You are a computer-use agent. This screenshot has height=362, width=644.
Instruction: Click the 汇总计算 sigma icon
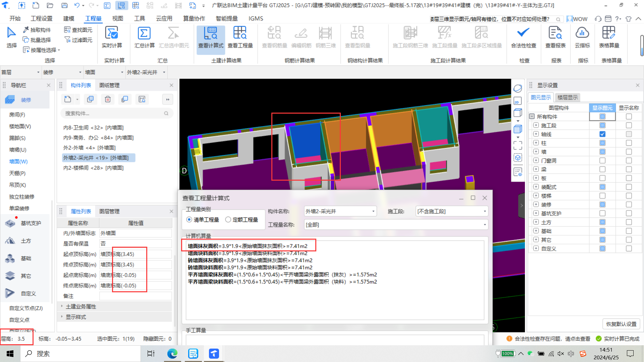click(x=144, y=33)
